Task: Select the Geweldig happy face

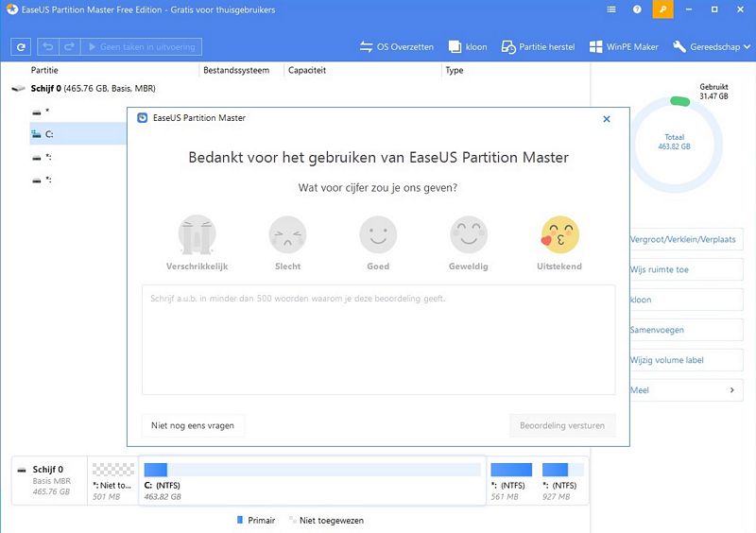Action: [469, 235]
